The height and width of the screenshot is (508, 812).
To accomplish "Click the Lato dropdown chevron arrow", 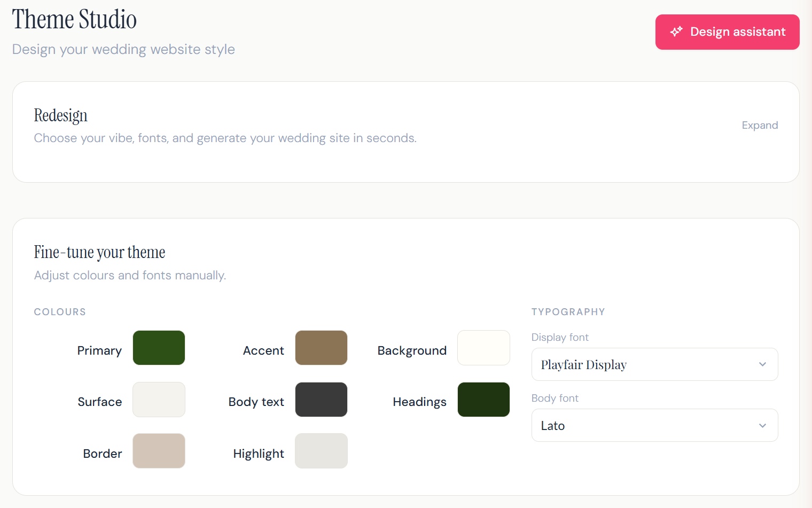I will tap(762, 426).
